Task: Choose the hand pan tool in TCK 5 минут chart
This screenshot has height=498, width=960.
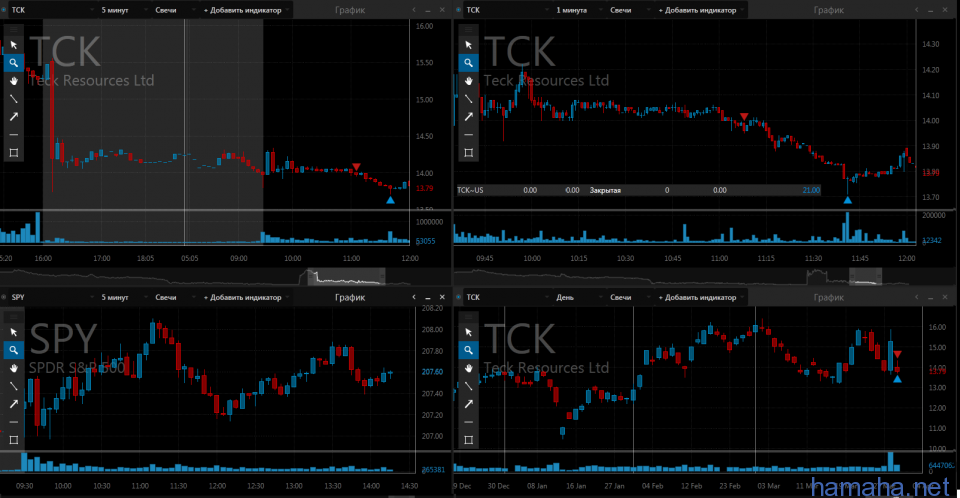Action: click(13, 81)
